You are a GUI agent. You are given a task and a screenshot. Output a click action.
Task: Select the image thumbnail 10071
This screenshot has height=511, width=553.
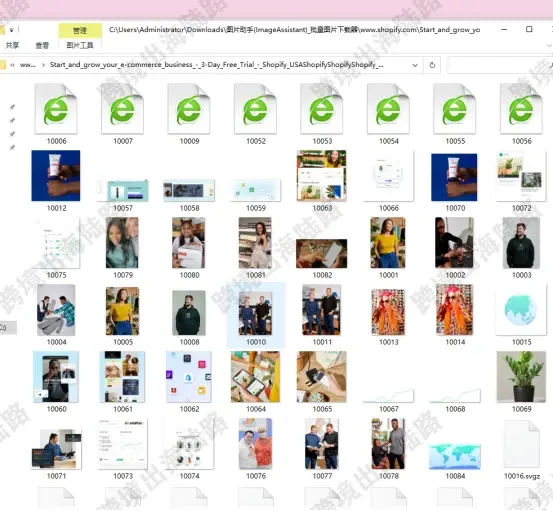pos(56,449)
